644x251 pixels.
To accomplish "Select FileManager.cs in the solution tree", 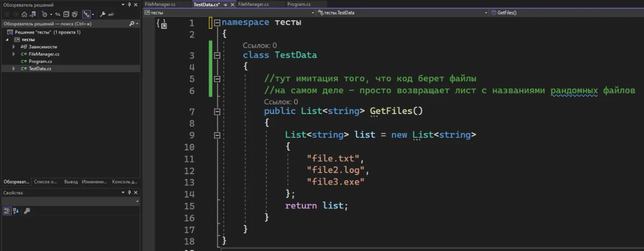I will [44, 54].
